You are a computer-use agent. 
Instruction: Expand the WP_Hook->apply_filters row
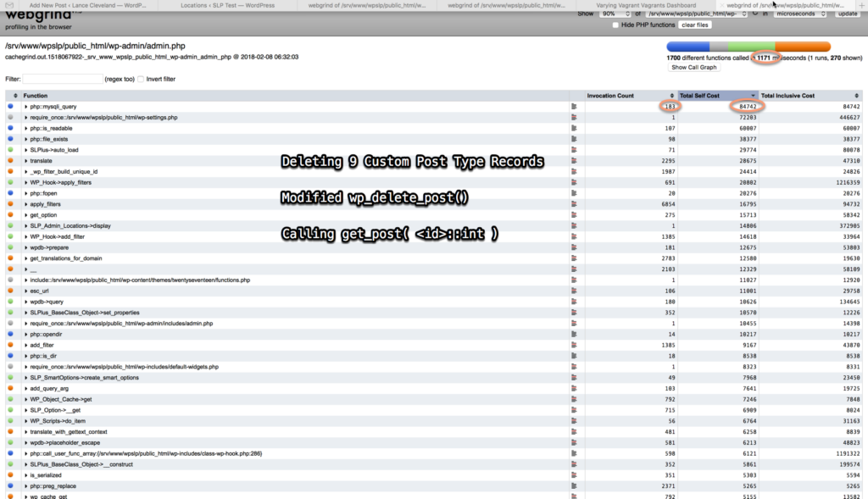[x=26, y=182]
